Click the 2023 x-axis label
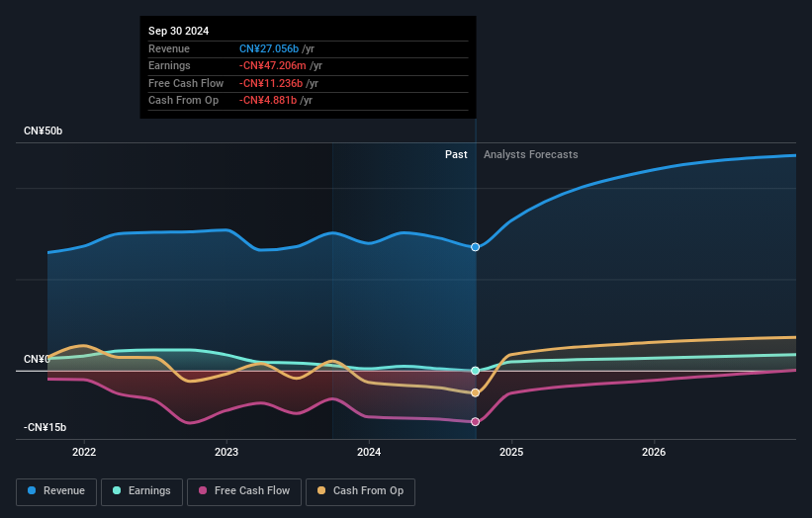The width and height of the screenshot is (812, 518). tap(226, 453)
